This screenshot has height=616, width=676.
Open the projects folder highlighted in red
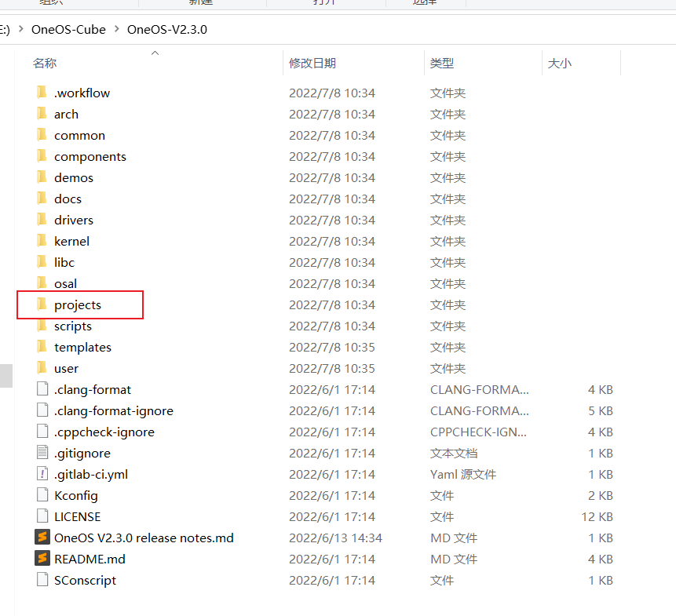click(79, 304)
